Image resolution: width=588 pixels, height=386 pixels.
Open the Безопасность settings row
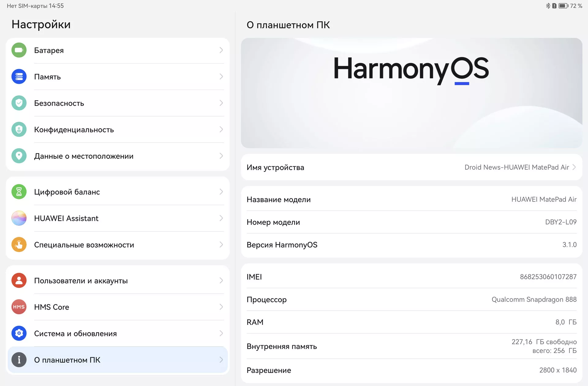click(118, 103)
